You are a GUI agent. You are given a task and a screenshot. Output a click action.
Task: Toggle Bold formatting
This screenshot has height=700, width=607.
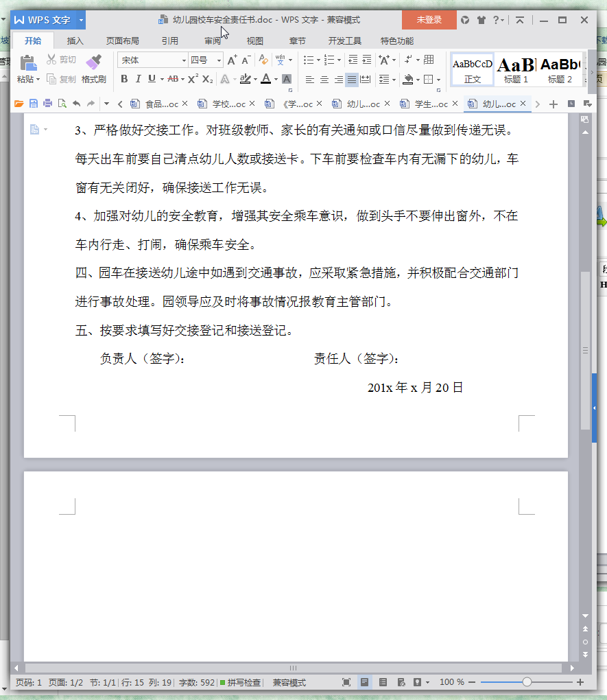(x=124, y=79)
